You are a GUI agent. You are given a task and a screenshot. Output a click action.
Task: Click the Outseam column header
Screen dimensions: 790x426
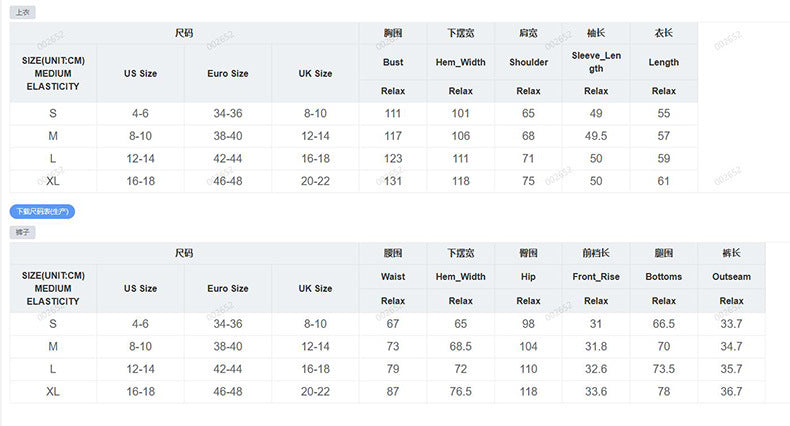731,276
